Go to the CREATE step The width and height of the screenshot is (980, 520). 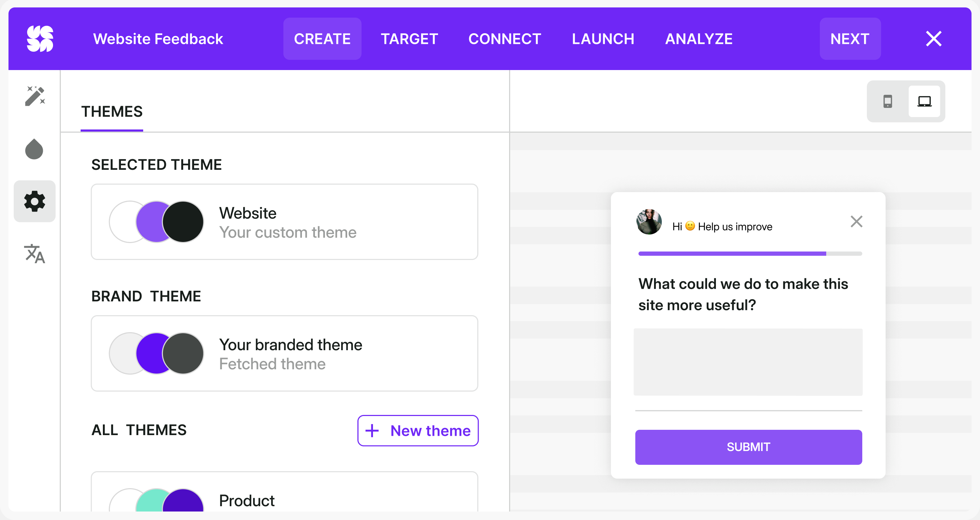click(x=322, y=39)
